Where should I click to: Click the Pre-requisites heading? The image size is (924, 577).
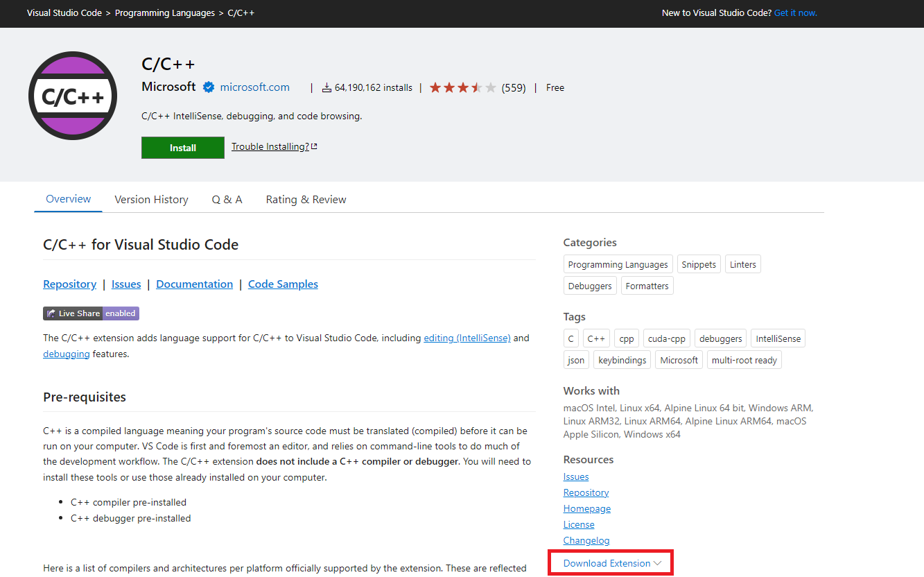coord(85,397)
